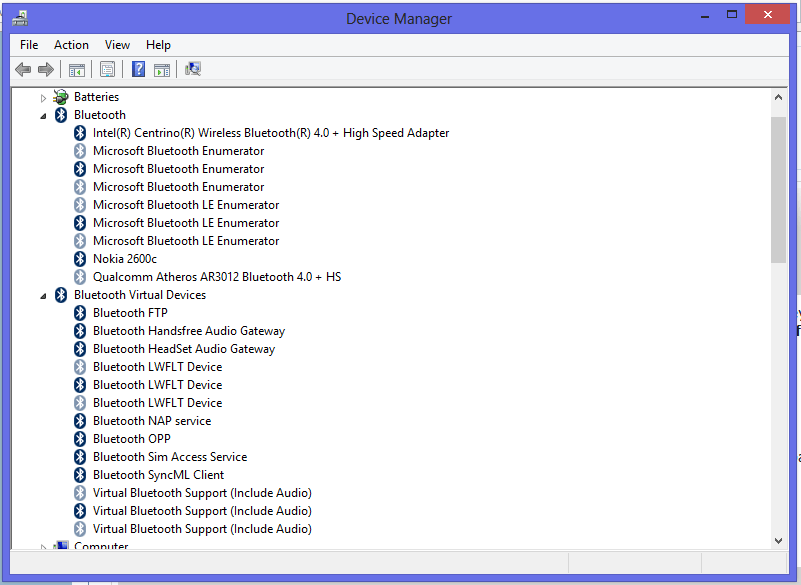
Task: Collapse the Bluetooth Virtual Devices category
Action: [x=43, y=296]
